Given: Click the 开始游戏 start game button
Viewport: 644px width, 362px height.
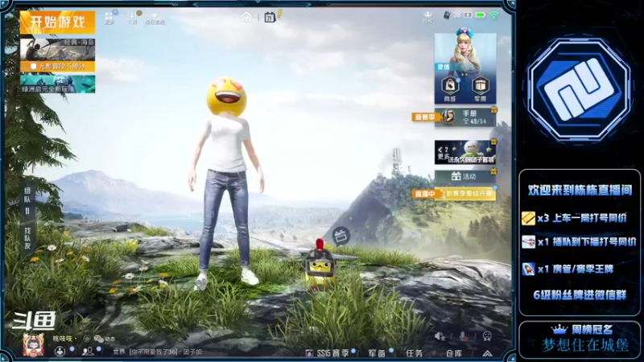Looking at the screenshot, I should click(x=57, y=23).
